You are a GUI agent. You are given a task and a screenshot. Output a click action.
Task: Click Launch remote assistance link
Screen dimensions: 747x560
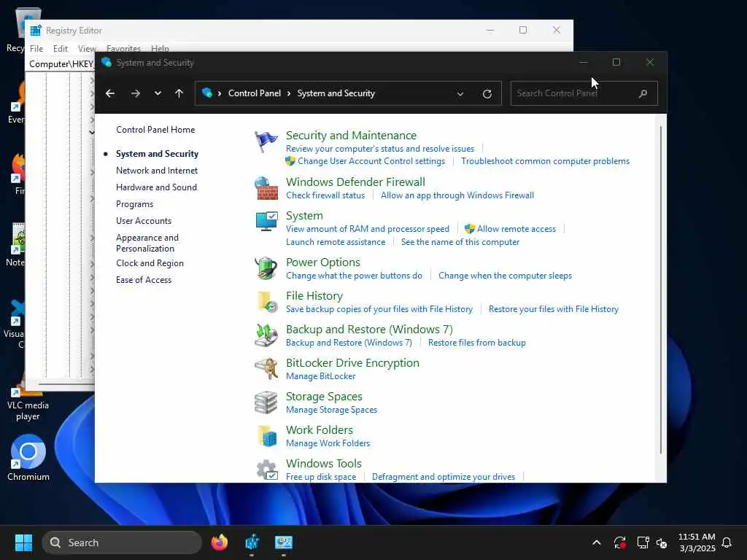(x=336, y=242)
